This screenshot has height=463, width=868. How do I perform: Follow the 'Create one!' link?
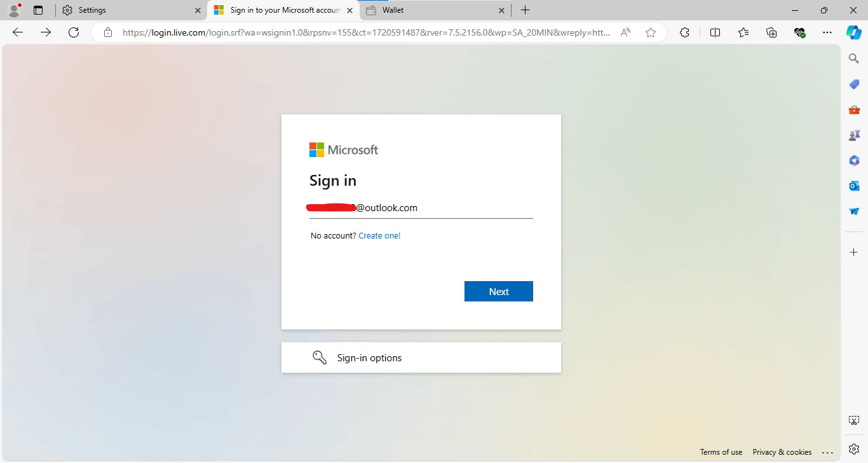tap(379, 235)
